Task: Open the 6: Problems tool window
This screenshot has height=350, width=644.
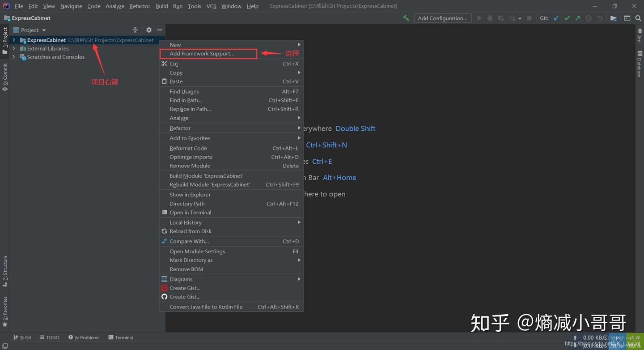Action: pyautogui.click(x=84, y=337)
